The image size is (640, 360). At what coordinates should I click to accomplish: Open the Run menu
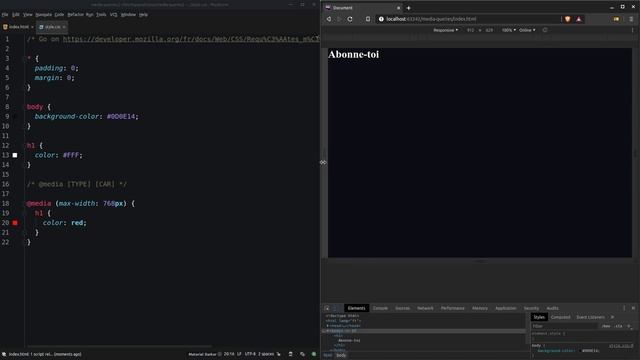tap(89, 15)
